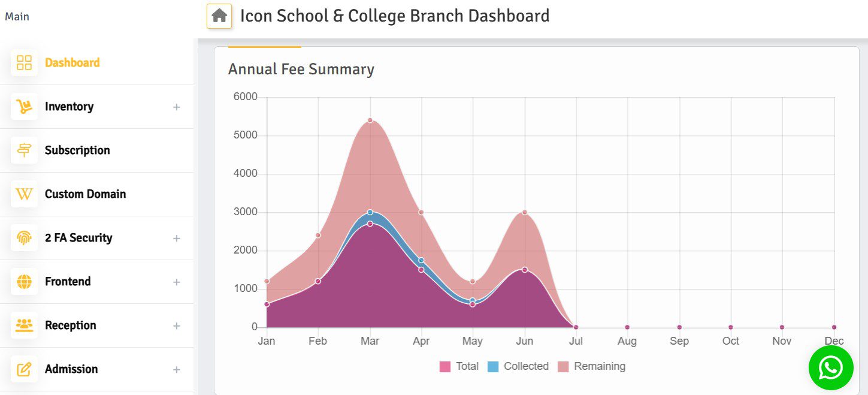Click the 2 FA Security fingerprint icon
868x395 pixels.
pos(24,238)
